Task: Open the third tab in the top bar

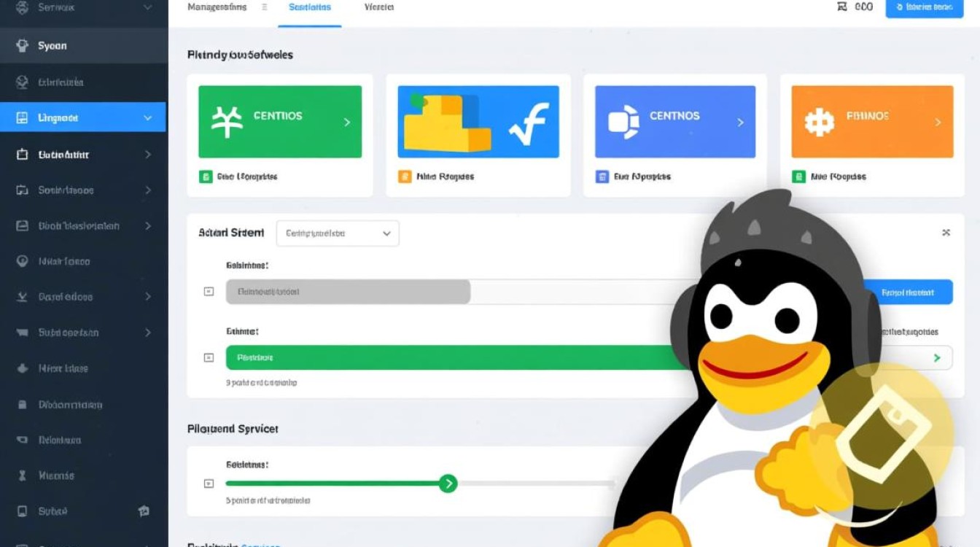Action: coord(379,7)
